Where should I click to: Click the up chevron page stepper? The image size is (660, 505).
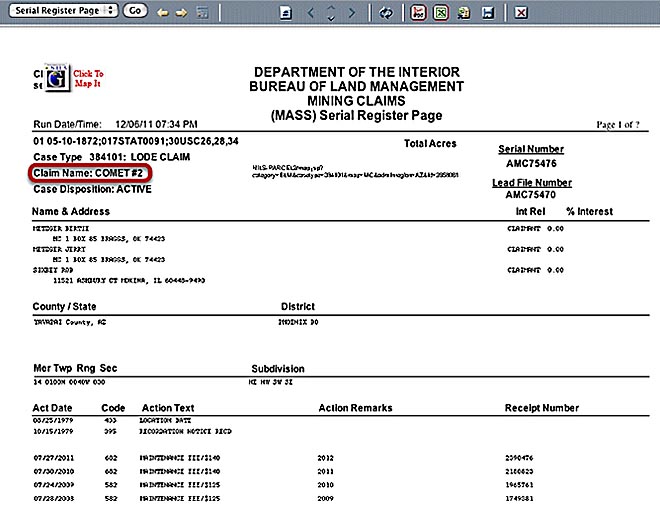(x=331, y=8)
